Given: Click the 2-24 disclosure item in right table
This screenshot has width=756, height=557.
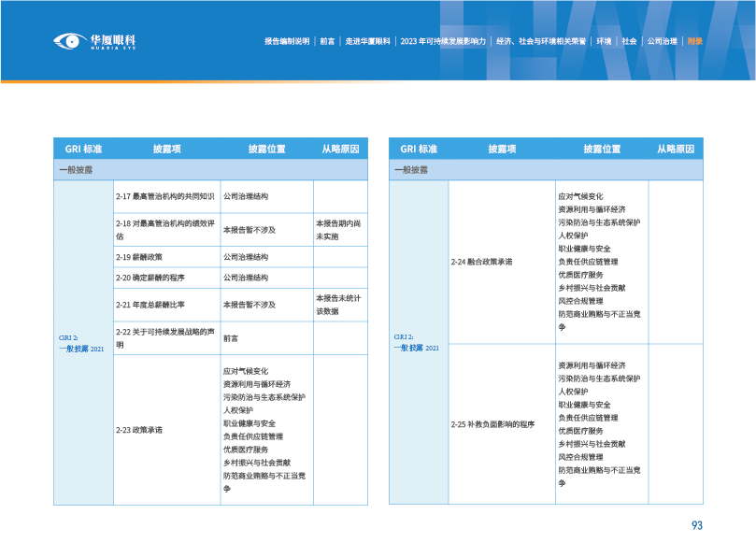Looking at the screenshot, I should tap(480, 262).
